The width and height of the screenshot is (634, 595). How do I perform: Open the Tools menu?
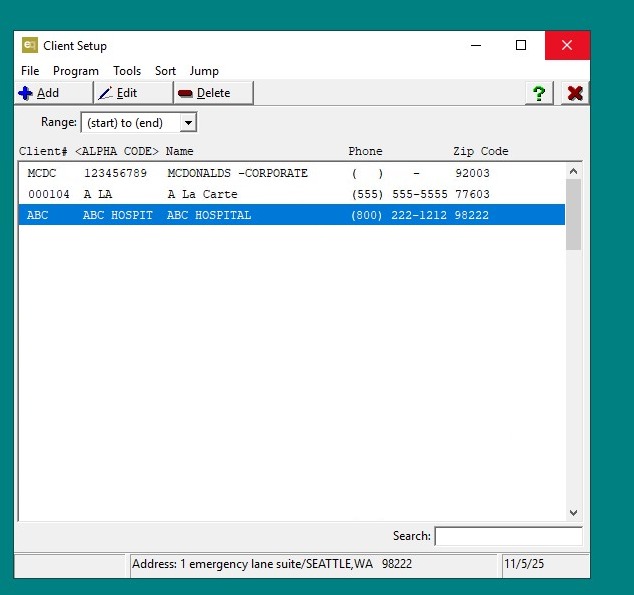tap(127, 71)
